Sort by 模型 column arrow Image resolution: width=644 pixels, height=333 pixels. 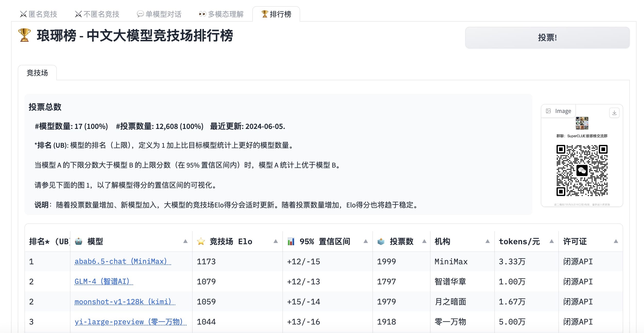(185, 241)
